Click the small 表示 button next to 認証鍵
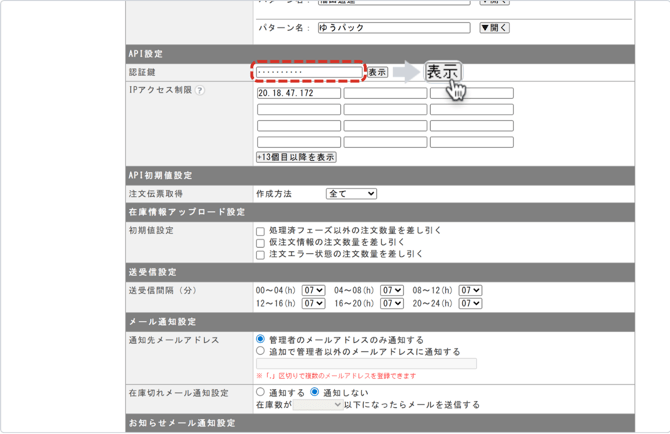 (377, 73)
